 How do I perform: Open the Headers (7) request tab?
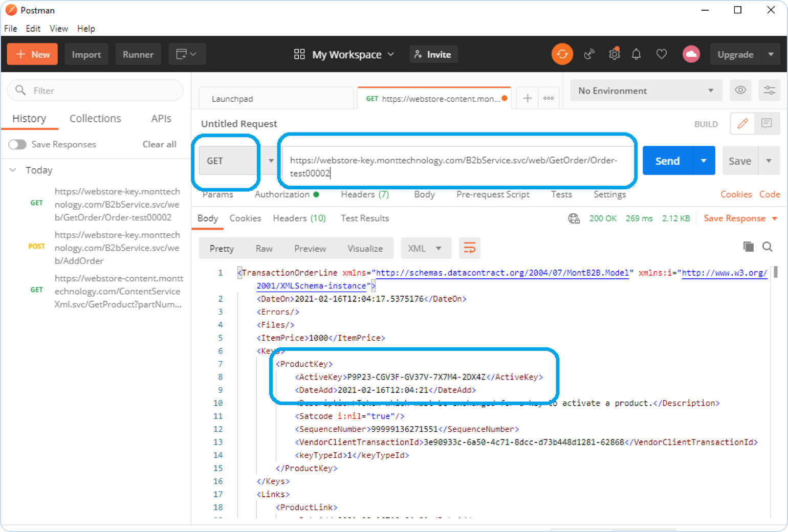pos(365,194)
